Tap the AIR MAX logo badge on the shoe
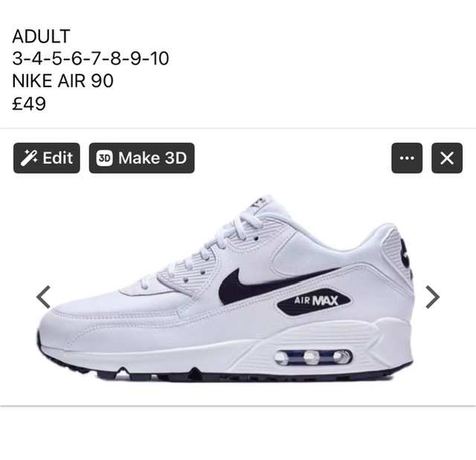The image size is (476, 460). coord(314,301)
